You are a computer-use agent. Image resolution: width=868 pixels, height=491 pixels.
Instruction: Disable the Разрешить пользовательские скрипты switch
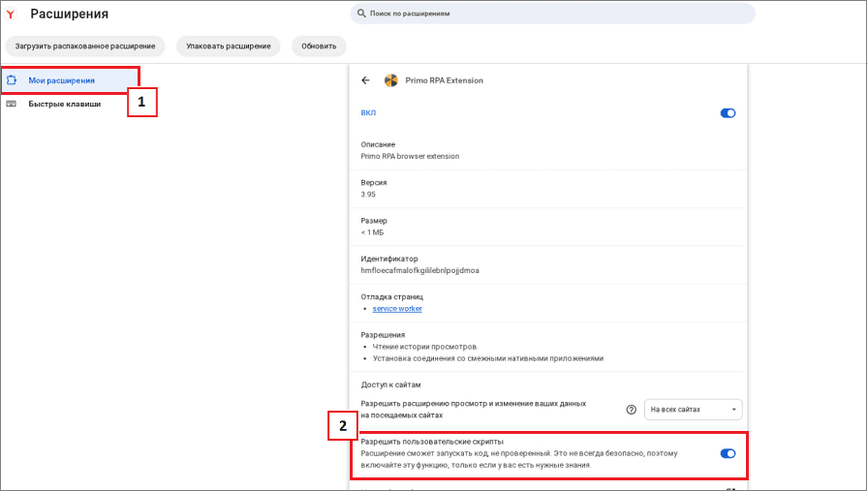tap(728, 453)
